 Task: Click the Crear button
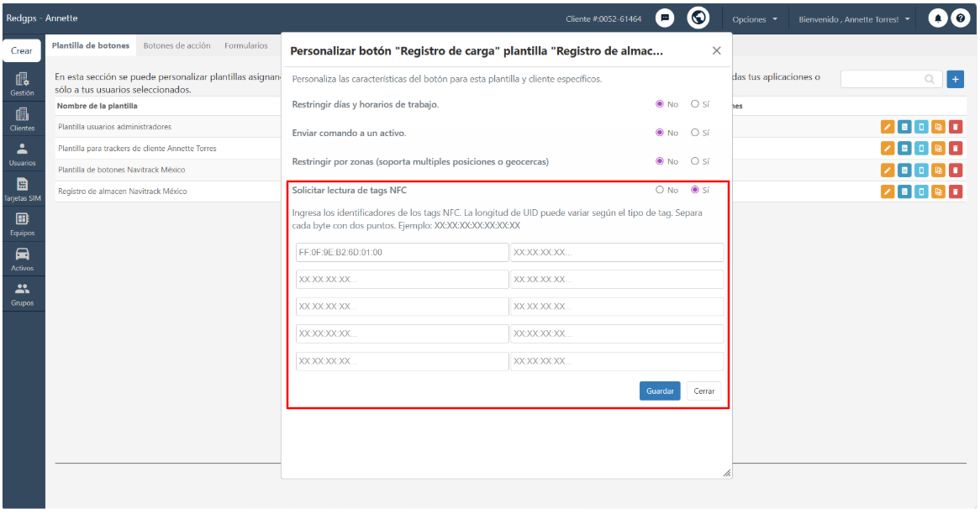coord(22,50)
